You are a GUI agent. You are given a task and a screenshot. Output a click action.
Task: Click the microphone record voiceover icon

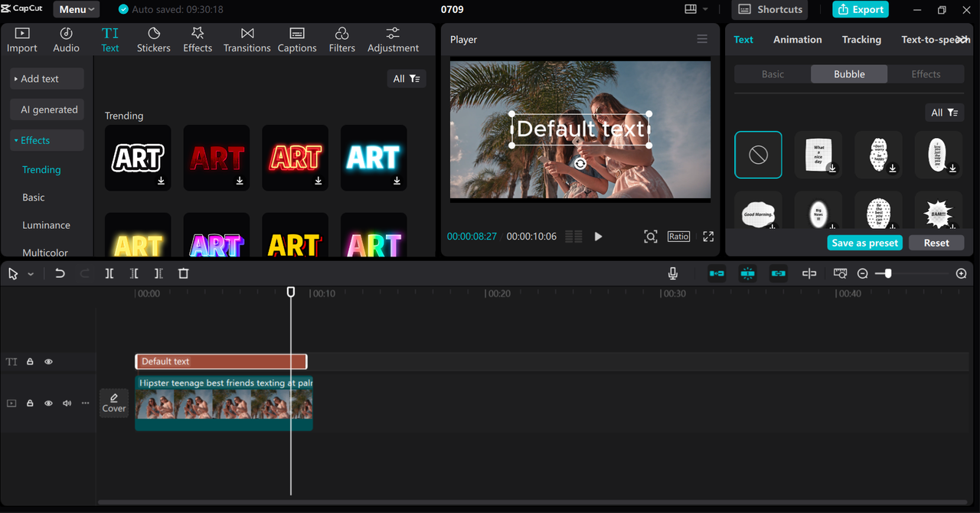672,273
